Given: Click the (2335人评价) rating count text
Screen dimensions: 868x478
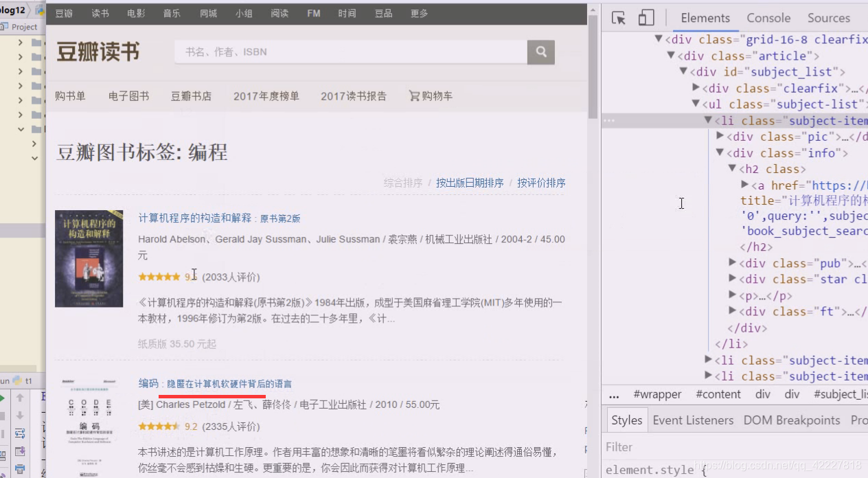Looking at the screenshot, I should 231,426.
